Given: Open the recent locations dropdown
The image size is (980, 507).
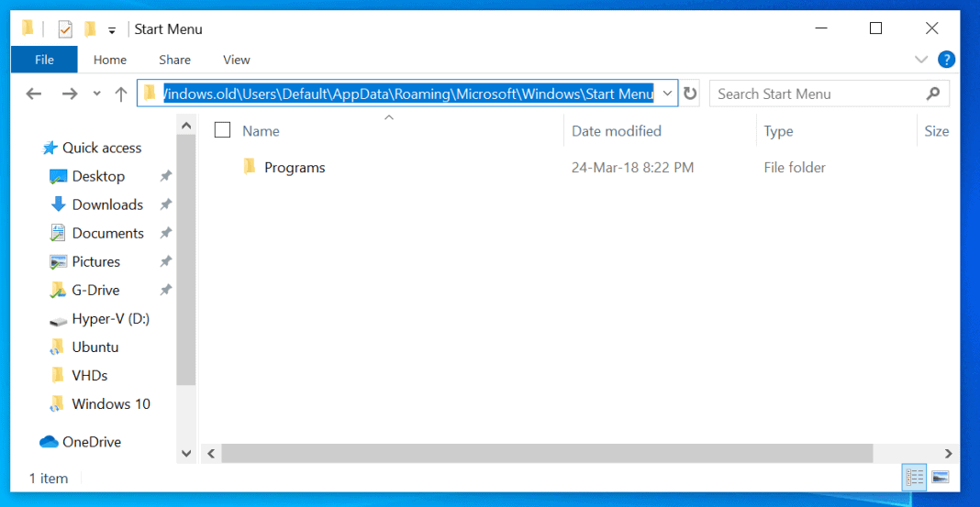Looking at the screenshot, I should coord(96,94).
